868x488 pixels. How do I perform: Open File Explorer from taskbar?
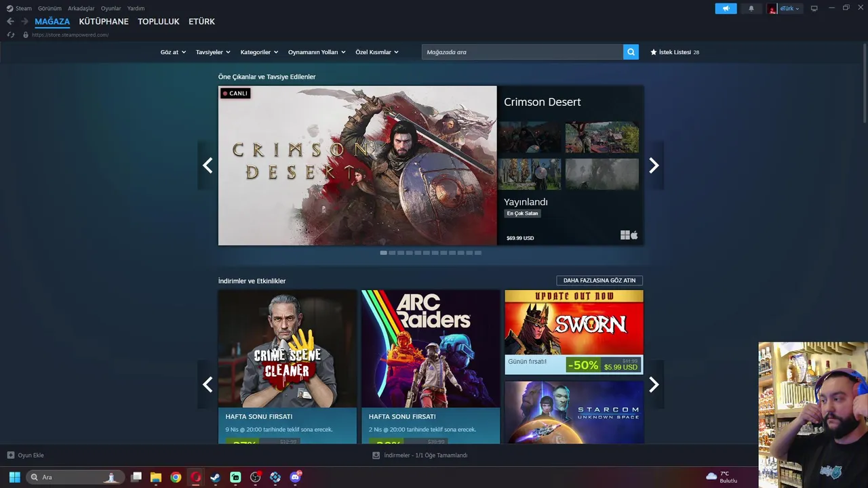(156, 477)
